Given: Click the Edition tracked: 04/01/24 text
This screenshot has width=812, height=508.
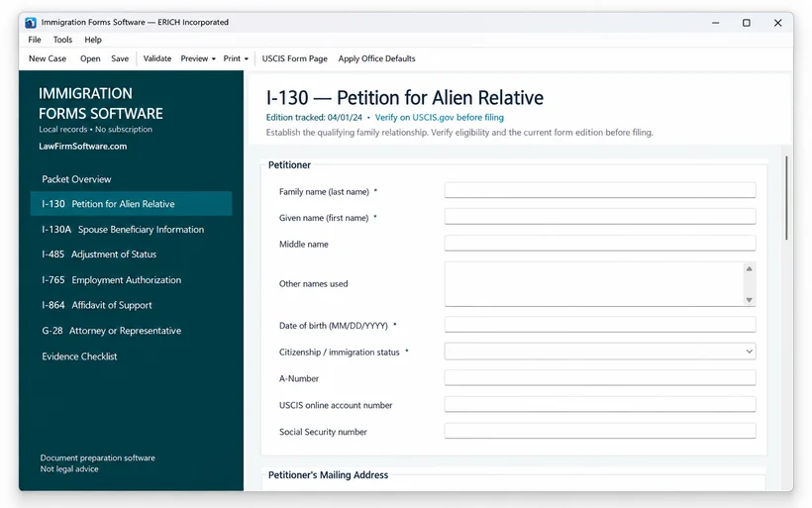Looking at the screenshot, I should point(314,118).
